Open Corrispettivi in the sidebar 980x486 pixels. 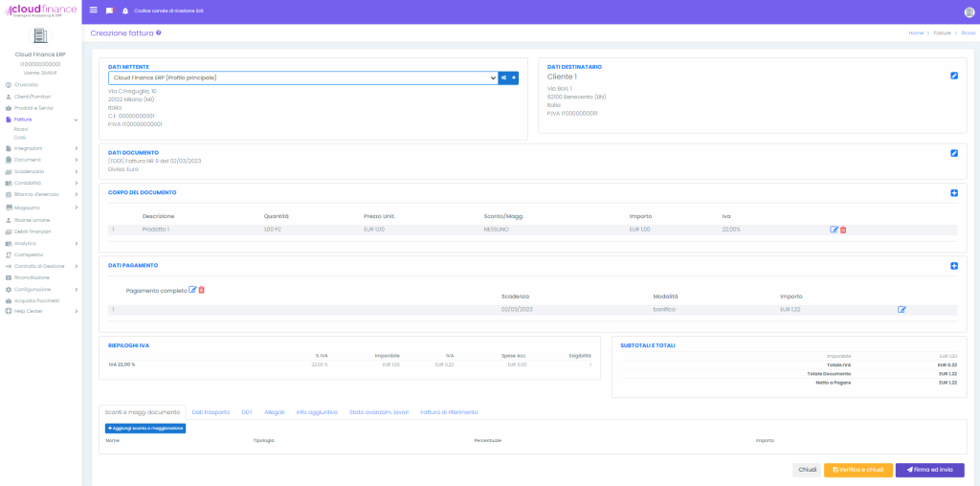point(29,254)
